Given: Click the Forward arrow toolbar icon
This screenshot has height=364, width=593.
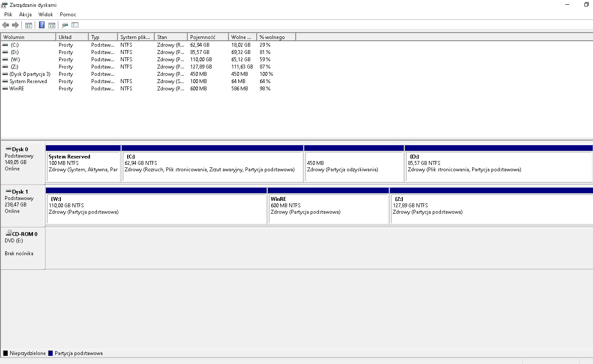Looking at the screenshot, I should 15,25.
